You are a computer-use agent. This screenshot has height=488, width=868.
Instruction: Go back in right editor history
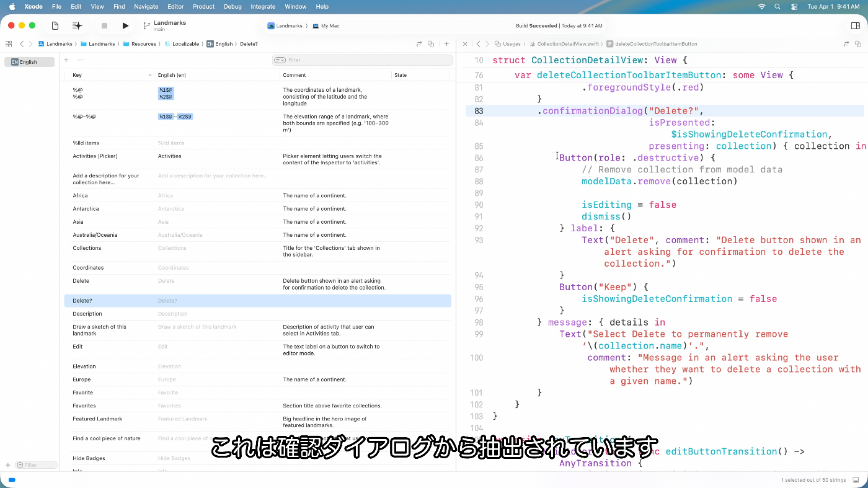(x=478, y=44)
